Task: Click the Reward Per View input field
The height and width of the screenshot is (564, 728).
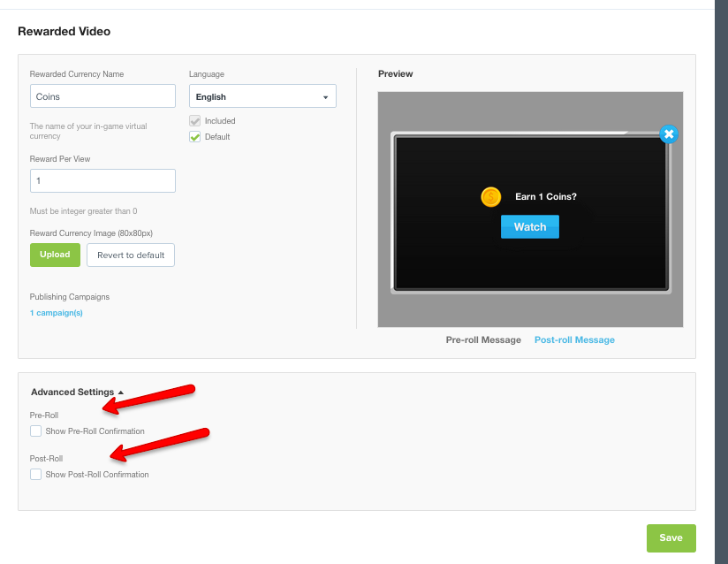Action: [102, 180]
